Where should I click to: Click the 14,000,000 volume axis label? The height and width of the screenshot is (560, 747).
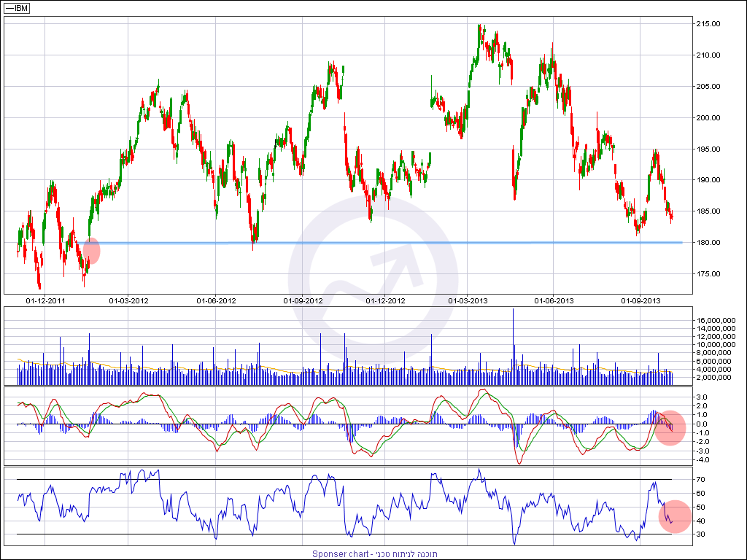(x=716, y=329)
